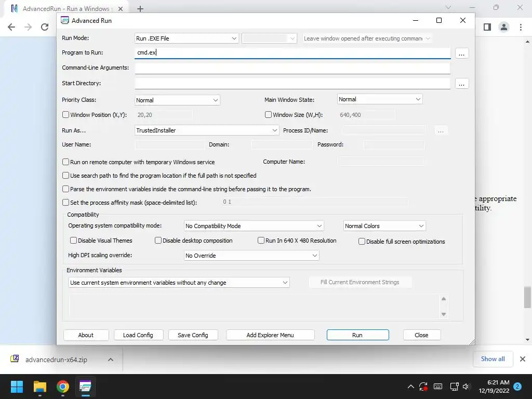Click the sync update tray icon
Image resolution: width=532 pixels, height=399 pixels.
423,387
